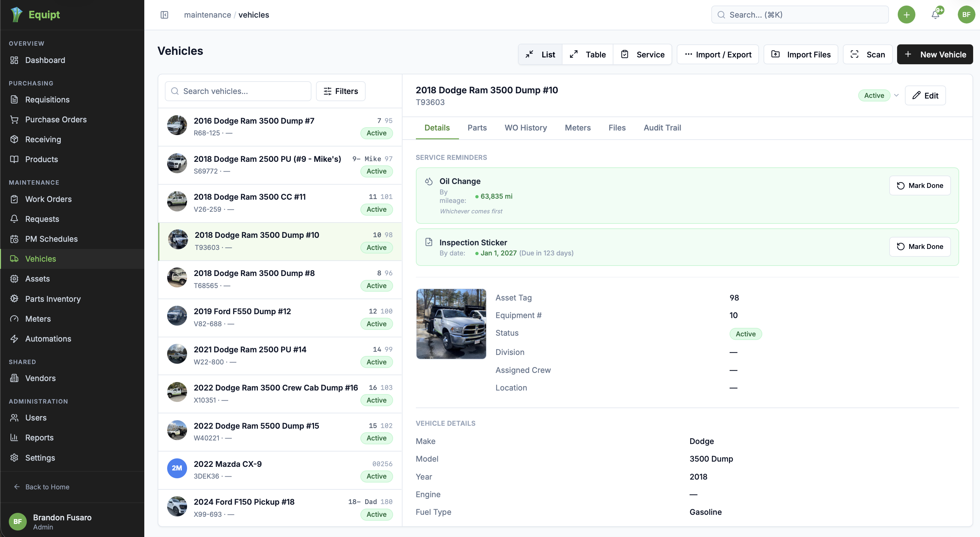Click the Search vehicles input

coord(238,91)
